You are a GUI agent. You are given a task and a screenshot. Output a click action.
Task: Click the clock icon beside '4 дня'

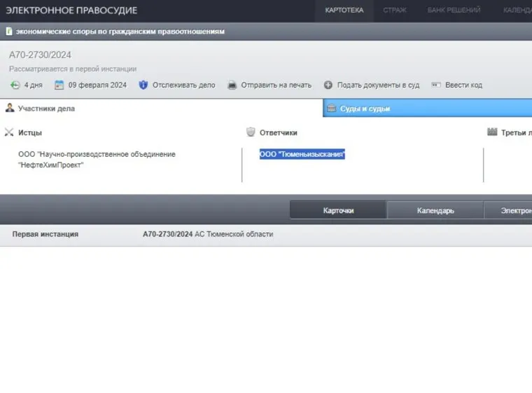15,85
